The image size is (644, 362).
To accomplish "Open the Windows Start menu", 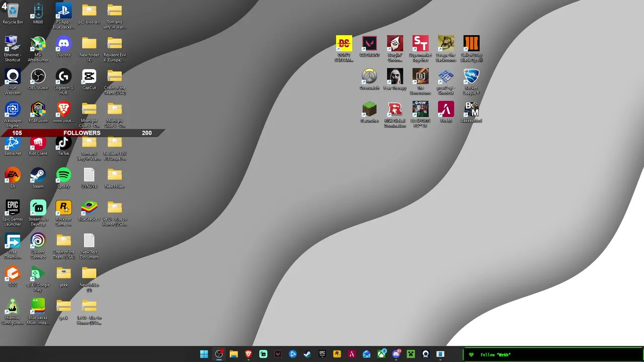I will point(204,354).
